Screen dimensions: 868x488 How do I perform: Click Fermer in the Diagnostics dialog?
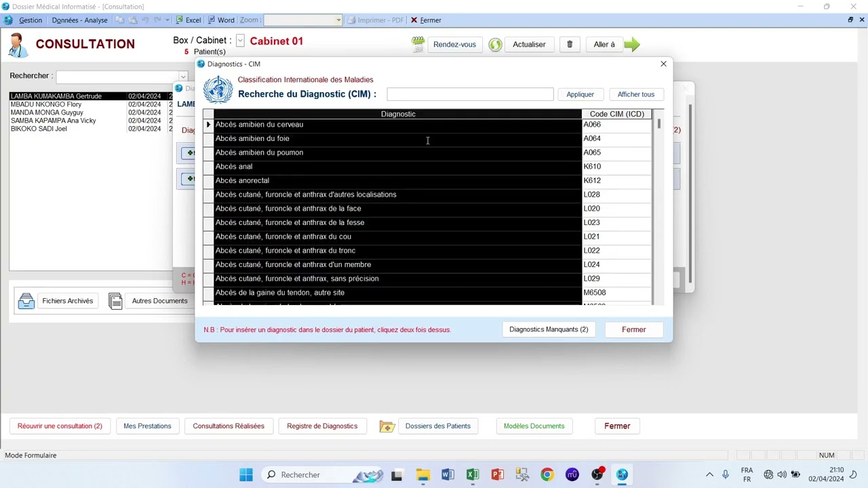pos(634,329)
